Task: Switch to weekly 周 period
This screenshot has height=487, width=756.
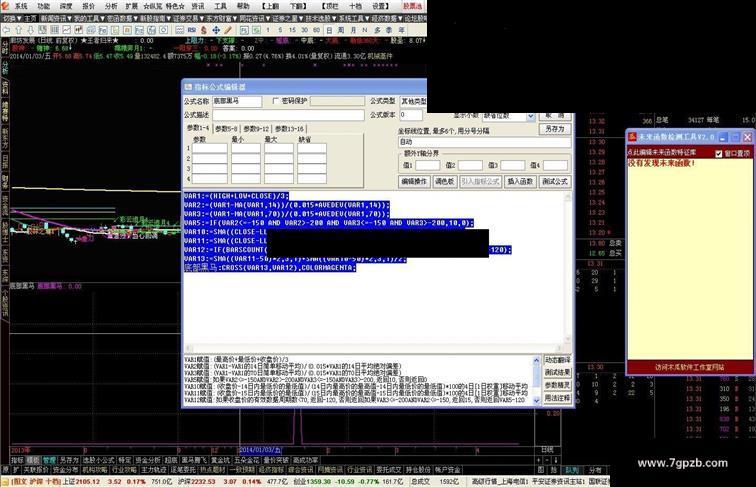Action: coord(341,30)
